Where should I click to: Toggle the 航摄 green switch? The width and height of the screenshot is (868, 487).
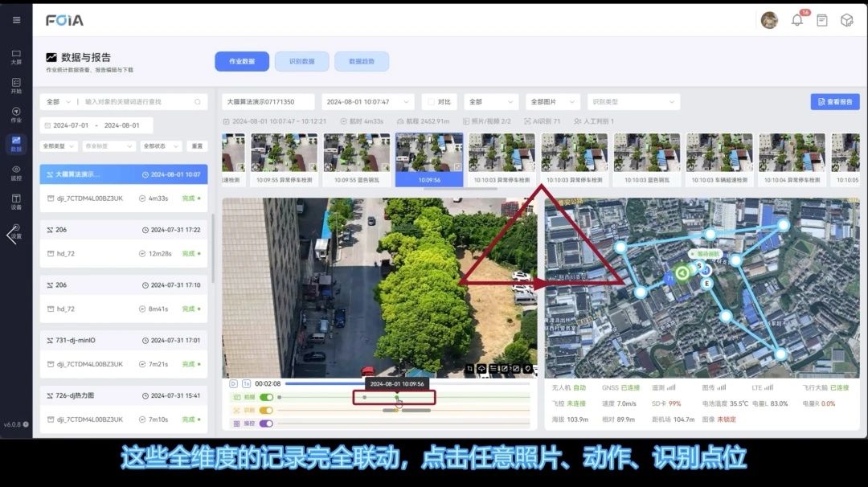pos(265,397)
